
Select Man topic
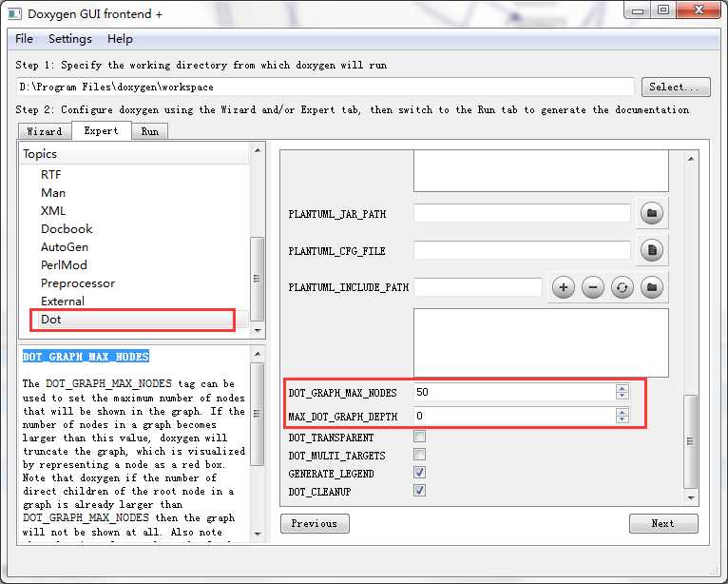tap(53, 193)
